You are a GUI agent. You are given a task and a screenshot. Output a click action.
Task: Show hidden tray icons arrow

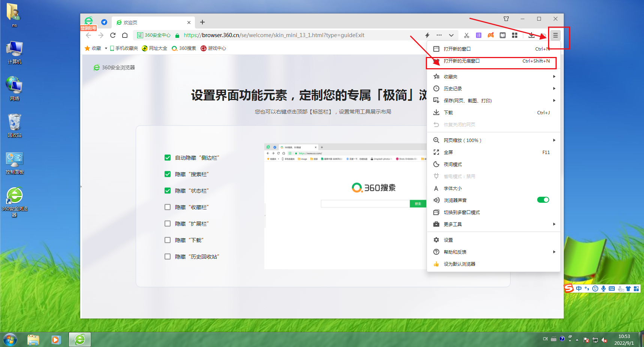[577, 340]
